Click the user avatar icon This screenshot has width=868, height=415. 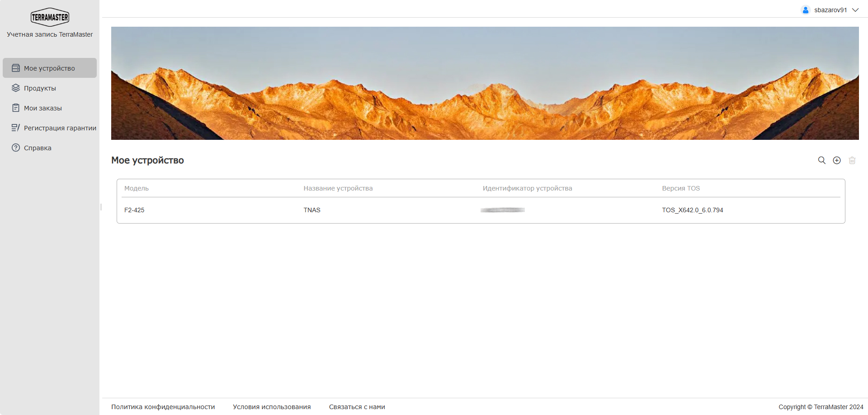[x=806, y=10]
